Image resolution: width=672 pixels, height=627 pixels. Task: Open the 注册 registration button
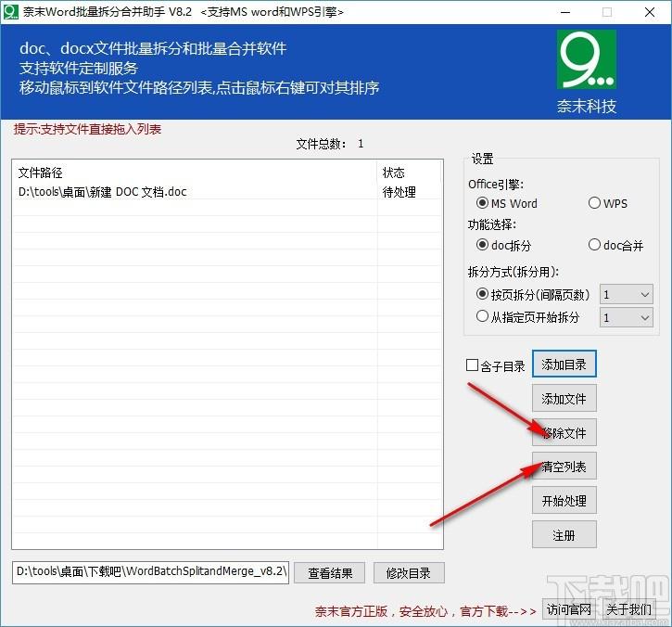point(564,535)
